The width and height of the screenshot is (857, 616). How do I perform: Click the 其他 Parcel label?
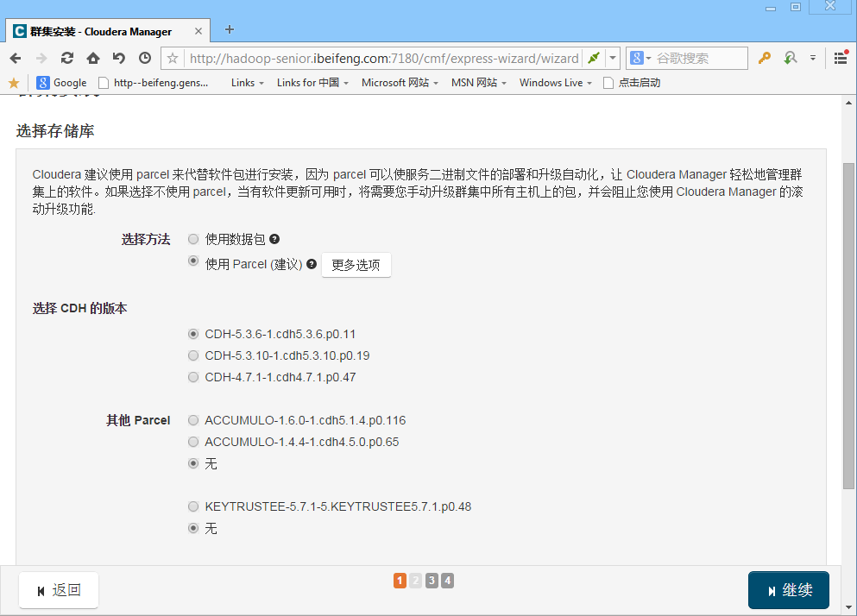tap(138, 420)
